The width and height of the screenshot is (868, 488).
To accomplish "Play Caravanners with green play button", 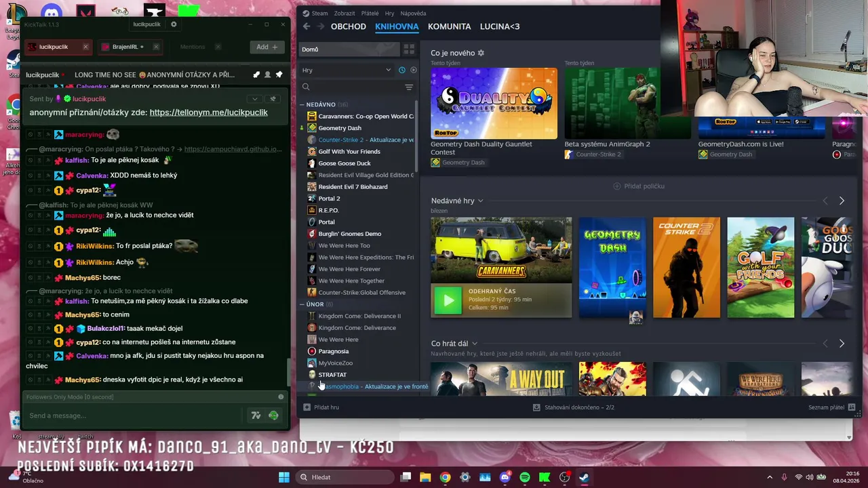I will coord(448,301).
